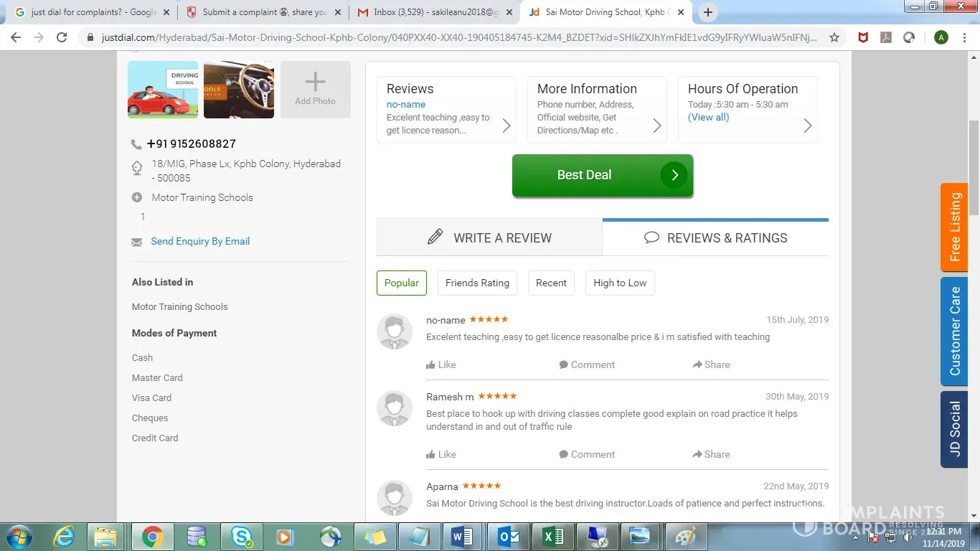Close the Gmail Inbox tab
980x551 pixels.
pyautogui.click(x=509, y=12)
